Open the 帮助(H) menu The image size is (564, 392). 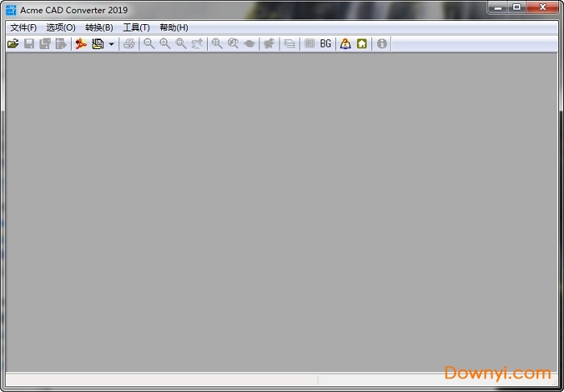[173, 27]
